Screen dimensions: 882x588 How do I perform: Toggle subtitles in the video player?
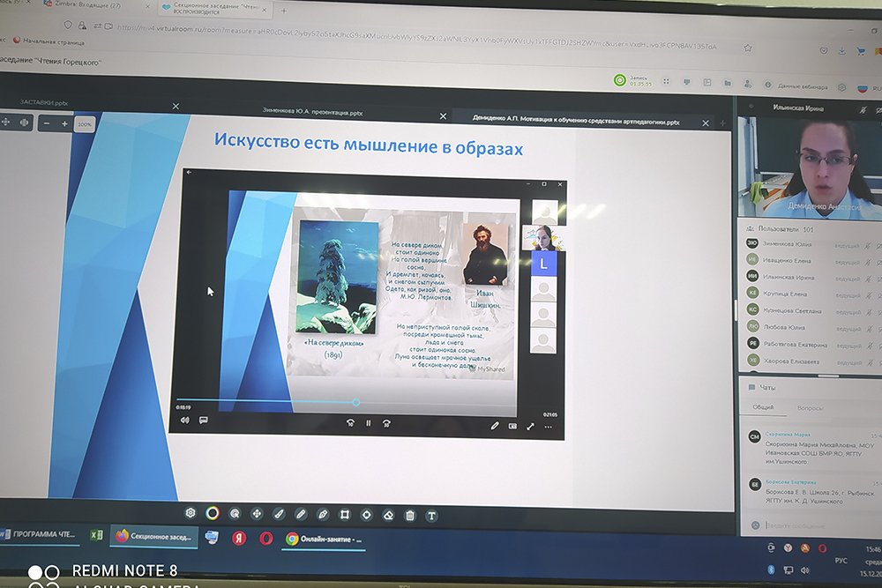click(x=204, y=421)
